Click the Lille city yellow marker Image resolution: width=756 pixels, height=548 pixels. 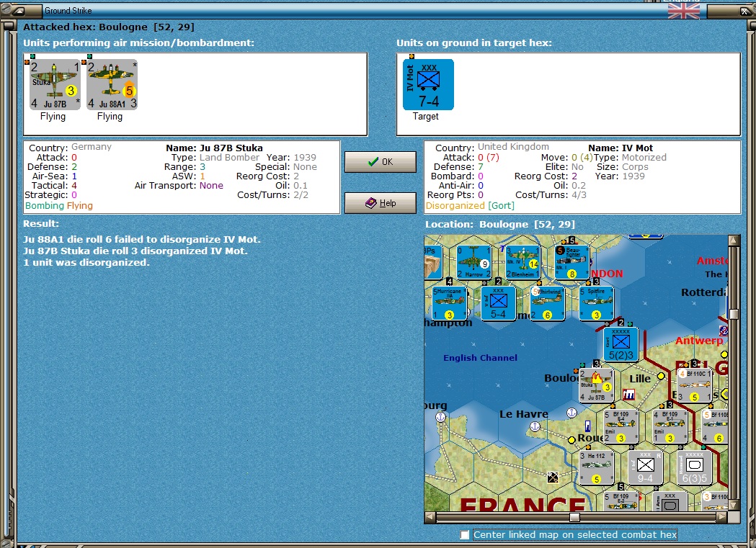pos(661,376)
